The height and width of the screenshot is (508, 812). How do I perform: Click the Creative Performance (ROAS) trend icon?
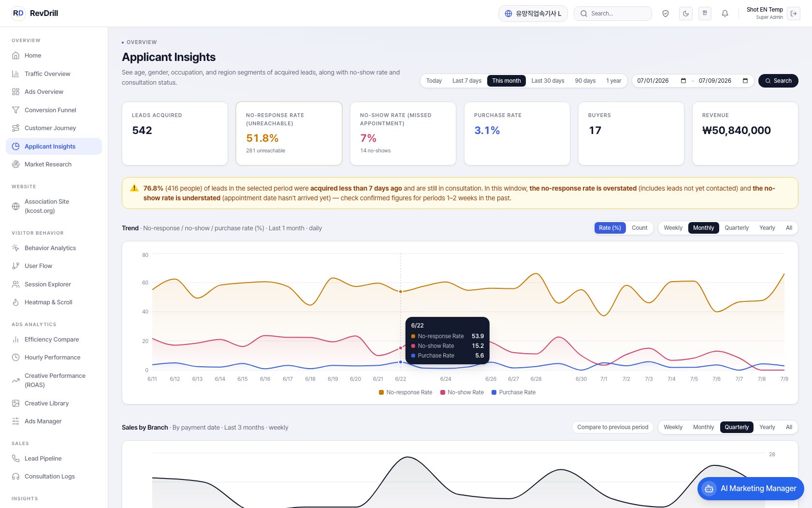tap(15, 380)
